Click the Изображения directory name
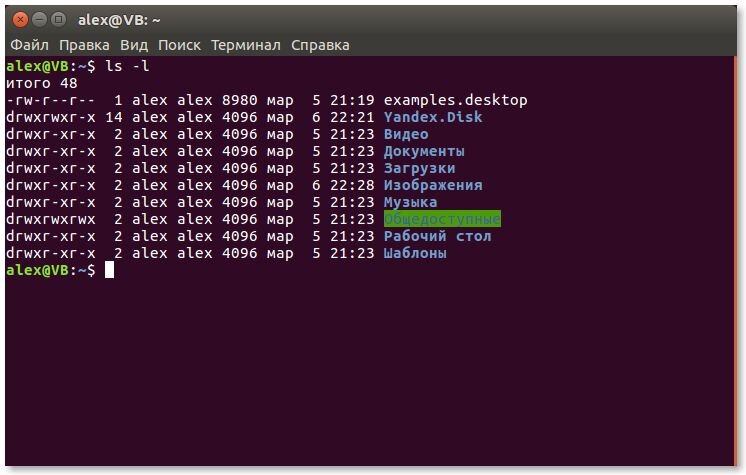 tap(433, 185)
